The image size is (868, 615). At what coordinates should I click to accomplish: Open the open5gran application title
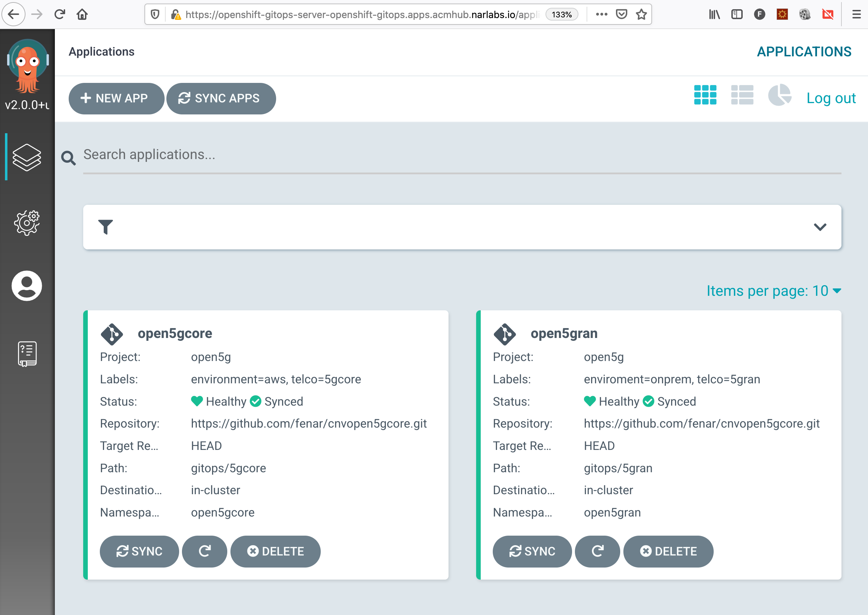tap(564, 333)
